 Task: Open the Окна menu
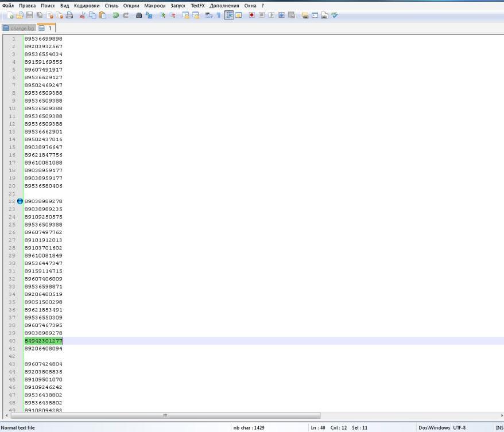pos(250,6)
